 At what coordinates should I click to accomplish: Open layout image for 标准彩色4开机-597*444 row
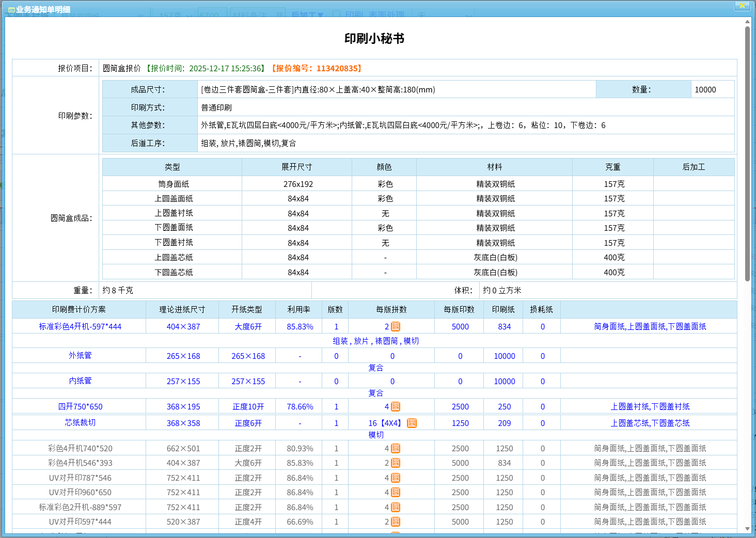pyautogui.click(x=396, y=327)
